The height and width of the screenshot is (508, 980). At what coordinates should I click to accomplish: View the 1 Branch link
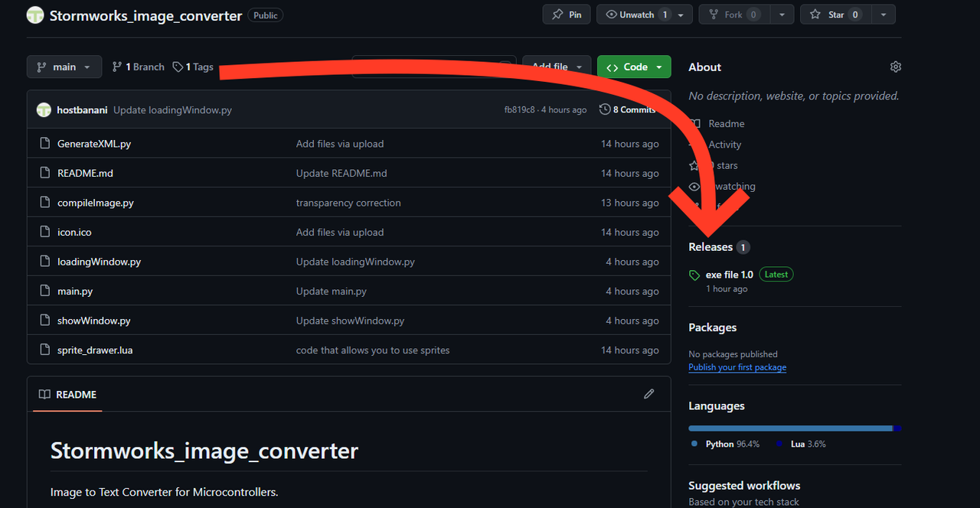[x=139, y=67]
